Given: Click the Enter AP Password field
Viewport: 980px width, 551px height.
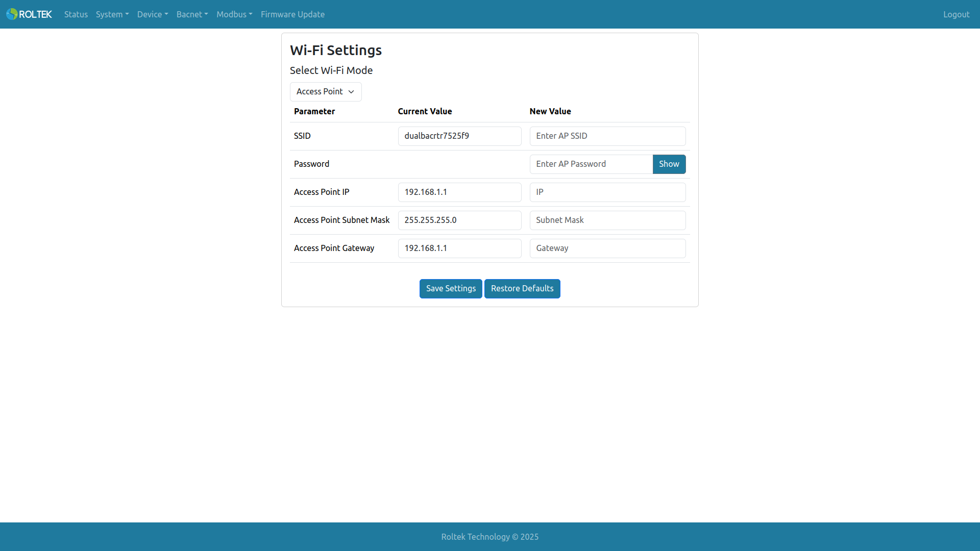Looking at the screenshot, I should 591,164.
